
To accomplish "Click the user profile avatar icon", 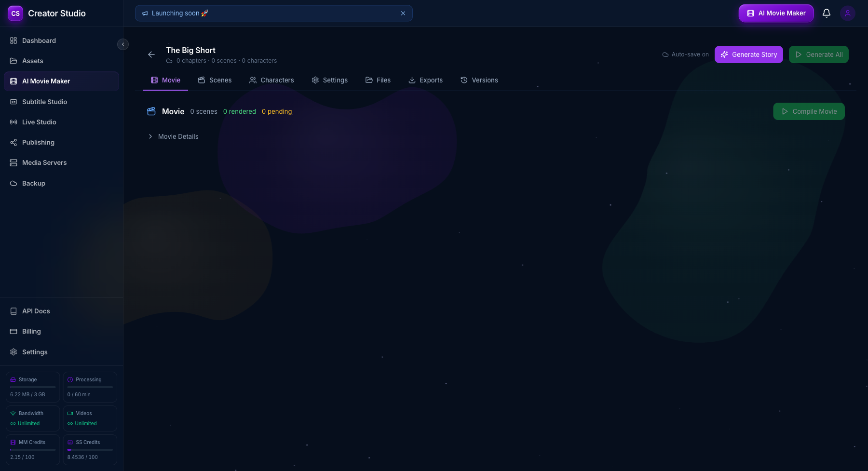I will pyautogui.click(x=847, y=13).
